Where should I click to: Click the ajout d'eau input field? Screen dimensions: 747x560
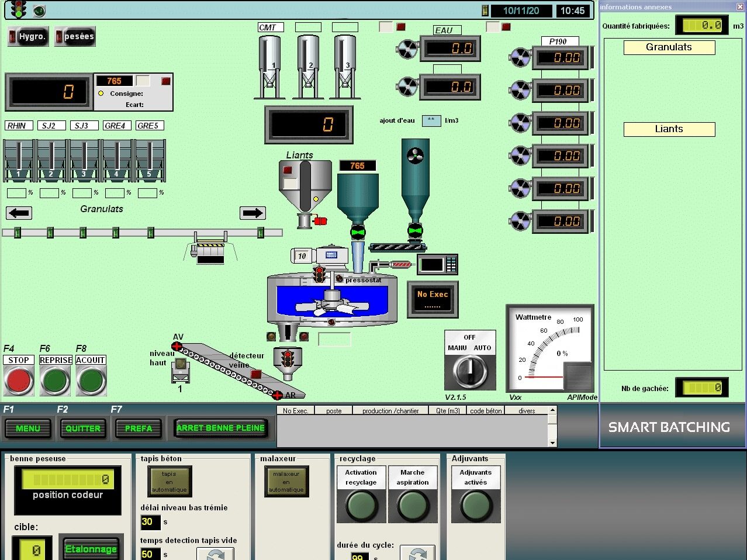pyautogui.click(x=431, y=120)
